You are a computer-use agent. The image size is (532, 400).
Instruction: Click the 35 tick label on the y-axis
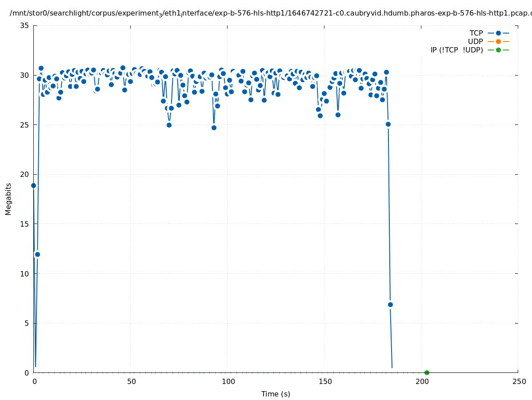[25, 26]
